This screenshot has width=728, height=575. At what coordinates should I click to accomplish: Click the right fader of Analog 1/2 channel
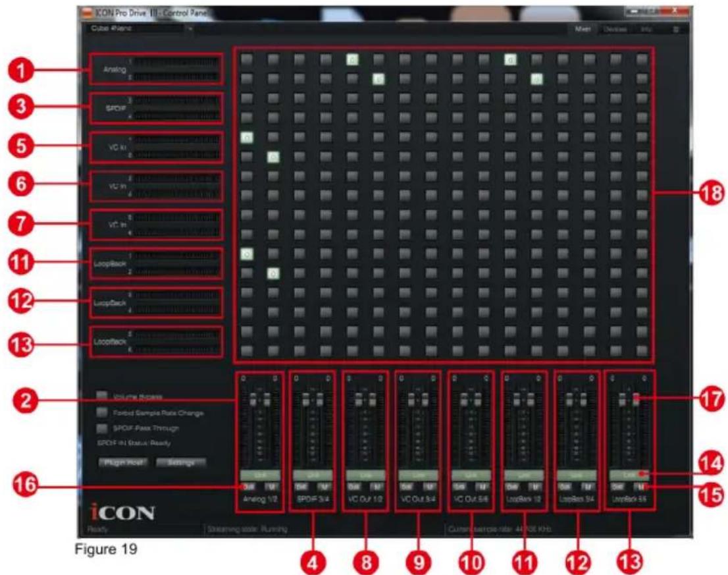pyautogui.click(x=267, y=399)
